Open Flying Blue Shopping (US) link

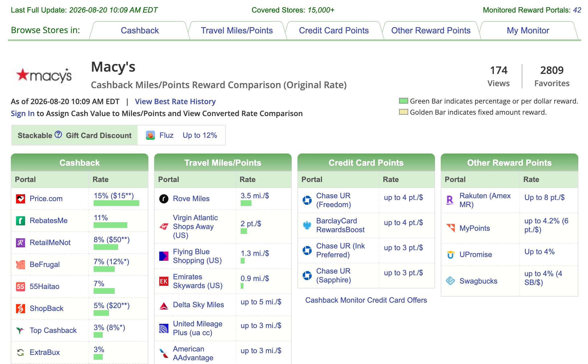click(x=197, y=256)
